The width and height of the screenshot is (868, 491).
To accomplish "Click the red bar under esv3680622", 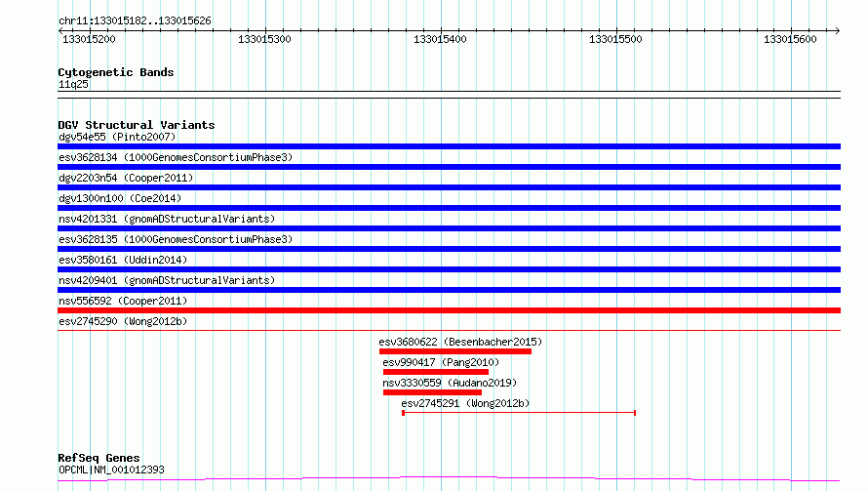I will point(455,351).
